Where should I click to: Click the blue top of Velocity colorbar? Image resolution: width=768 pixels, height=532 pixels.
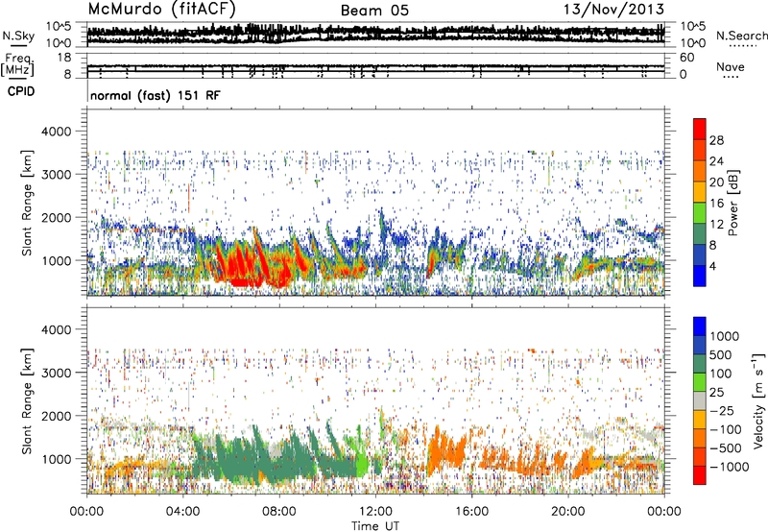pos(700,326)
